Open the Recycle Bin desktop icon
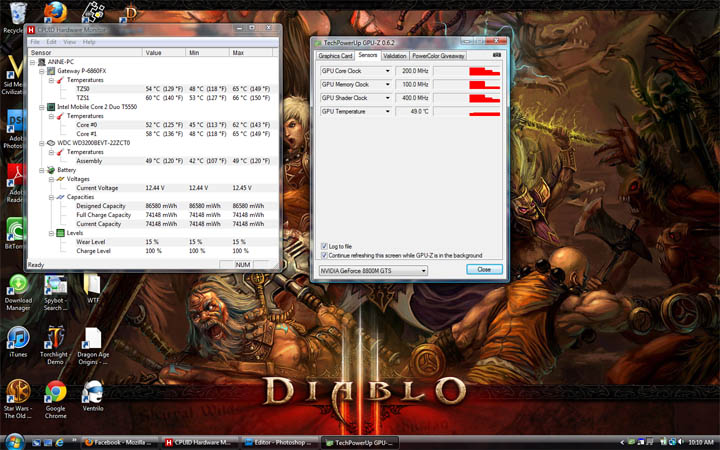This screenshot has width=720, height=450. [x=16, y=15]
